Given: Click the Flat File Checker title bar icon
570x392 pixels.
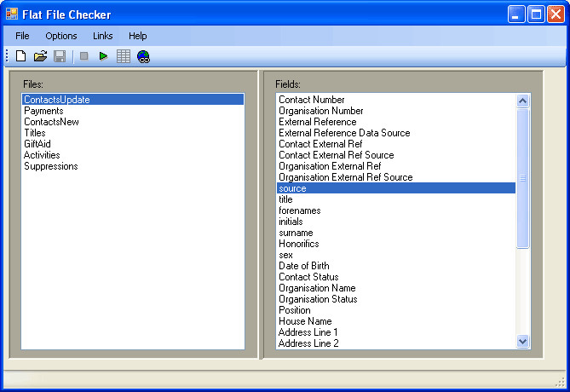Looking at the screenshot, I should (x=12, y=14).
